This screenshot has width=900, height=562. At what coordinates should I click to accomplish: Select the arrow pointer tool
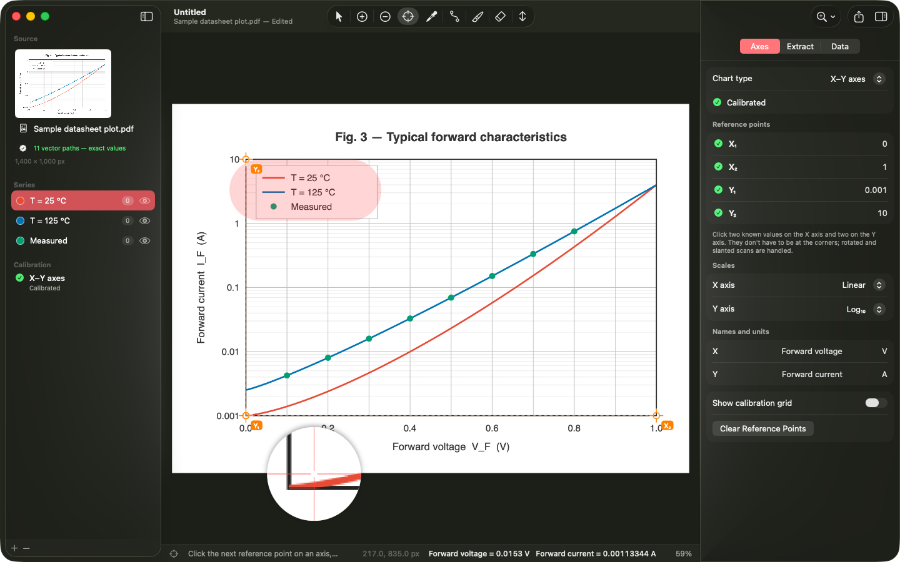(339, 17)
